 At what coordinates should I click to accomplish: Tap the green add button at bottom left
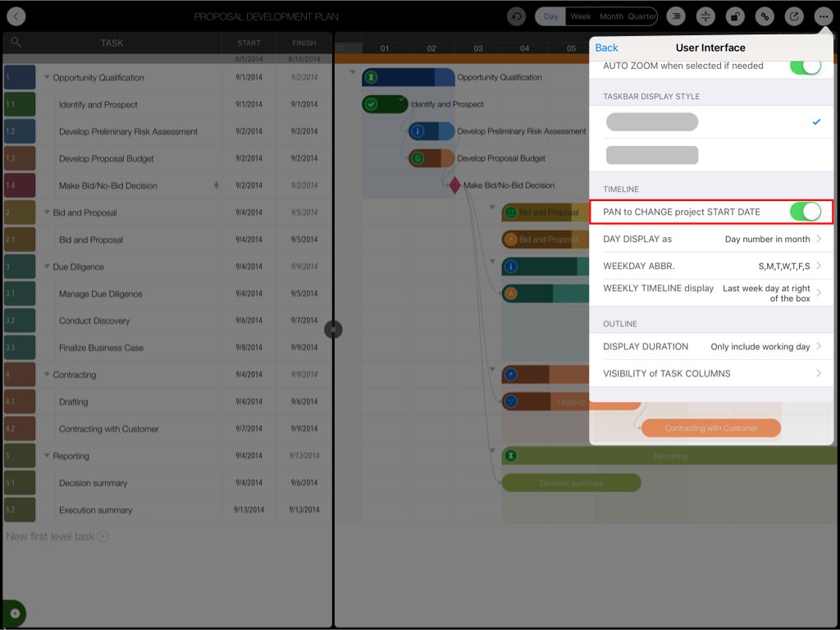pyautogui.click(x=14, y=614)
